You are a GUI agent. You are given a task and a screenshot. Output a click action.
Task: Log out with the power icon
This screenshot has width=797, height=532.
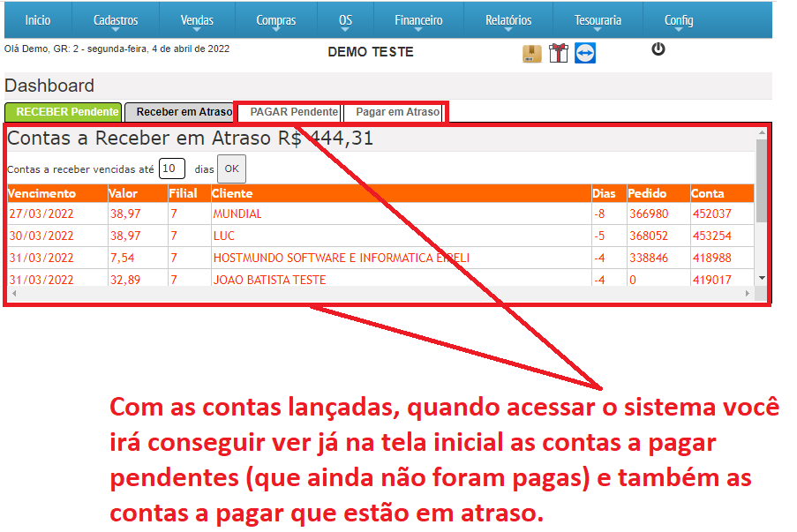point(658,49)
